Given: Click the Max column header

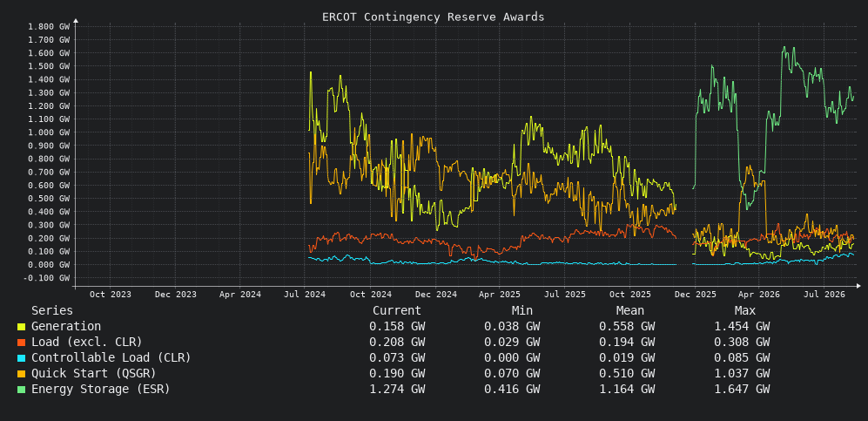Looking at the screenshot, I should [x=745, y=311].
